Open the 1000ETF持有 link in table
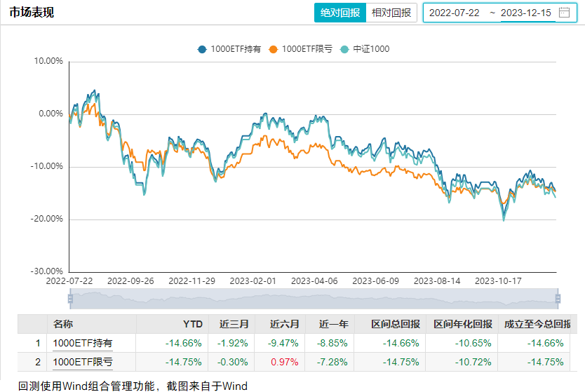585x392 pixels. pos(83,344)
